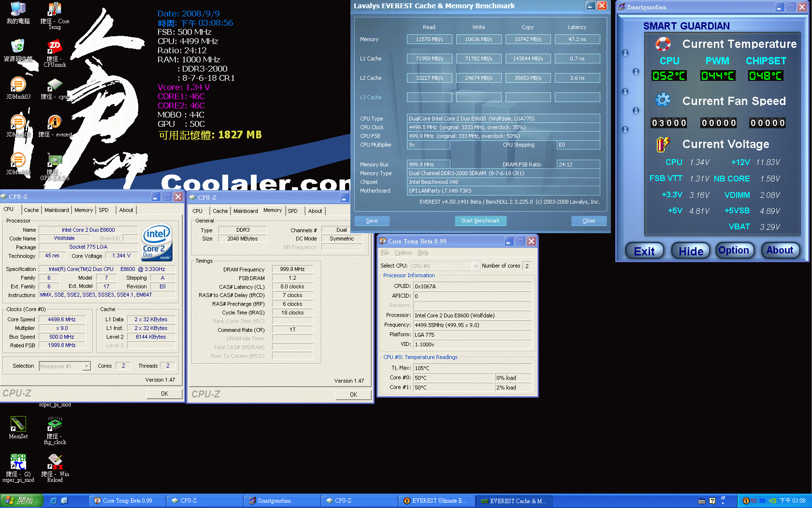Open the everest desktop shortcut

pos(55,127)
